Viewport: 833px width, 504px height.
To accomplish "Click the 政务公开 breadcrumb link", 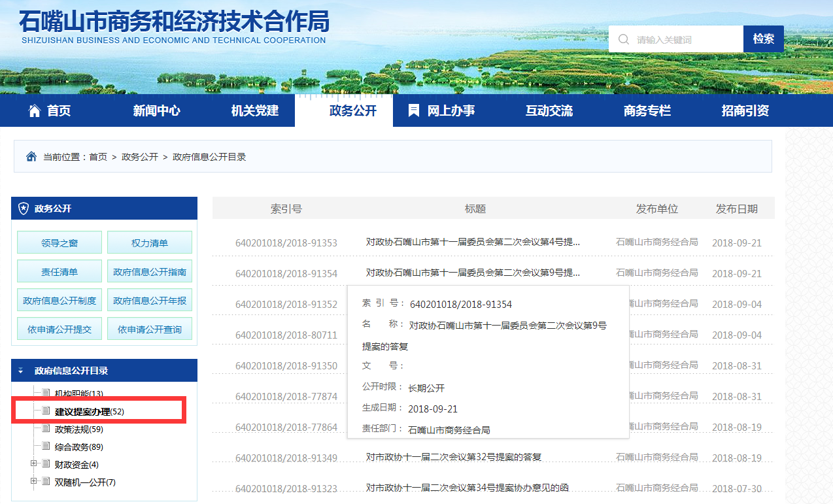I will point(140,157).
